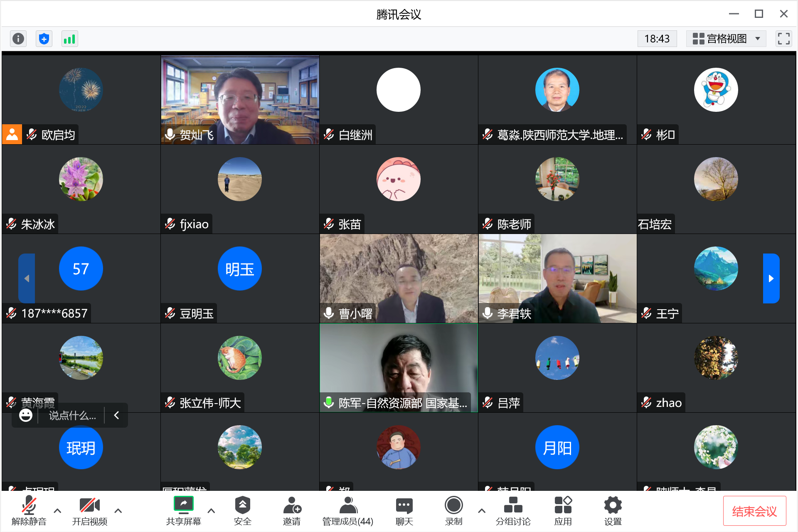
Task: Open Breakout Discussion (分组讨论)
Action: click(x=513, y=511)
